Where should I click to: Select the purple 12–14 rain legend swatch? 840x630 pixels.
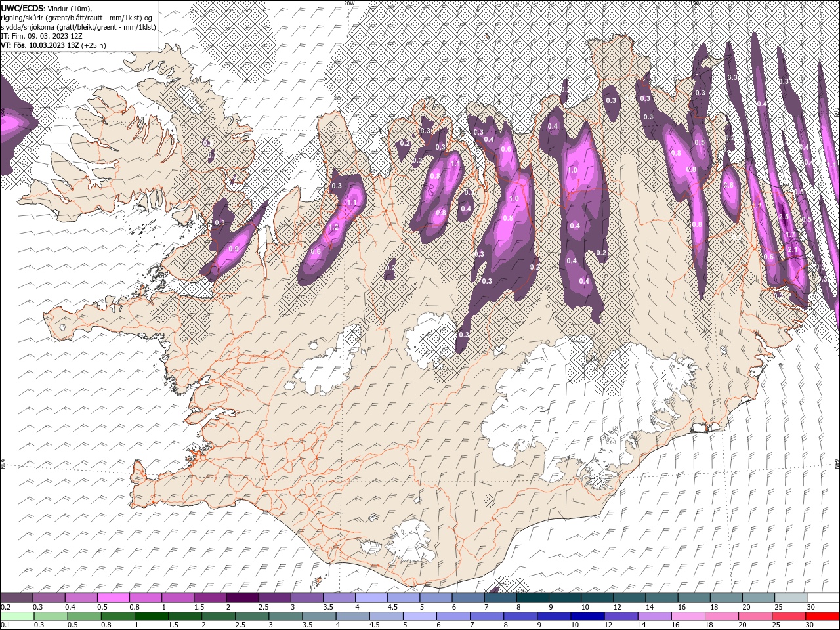[x=620, y=616]
